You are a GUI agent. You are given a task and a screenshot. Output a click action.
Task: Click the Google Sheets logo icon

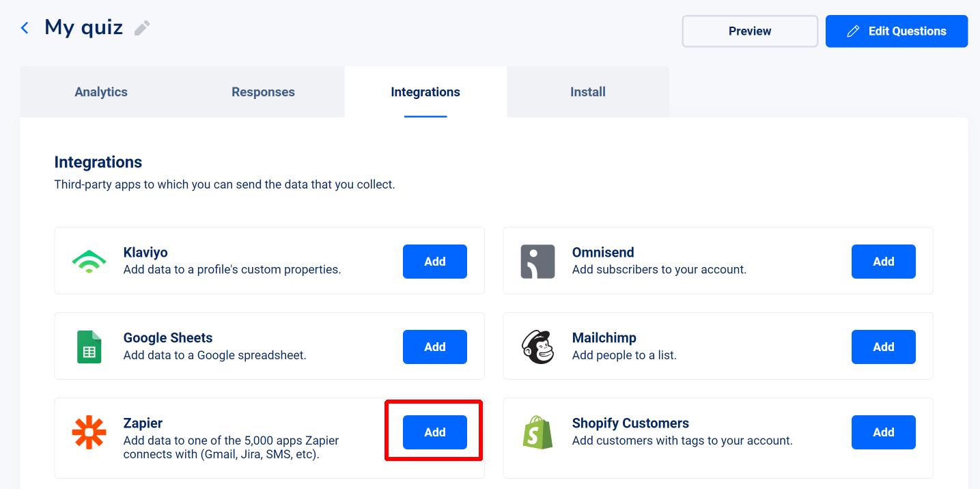coord(89,347)
